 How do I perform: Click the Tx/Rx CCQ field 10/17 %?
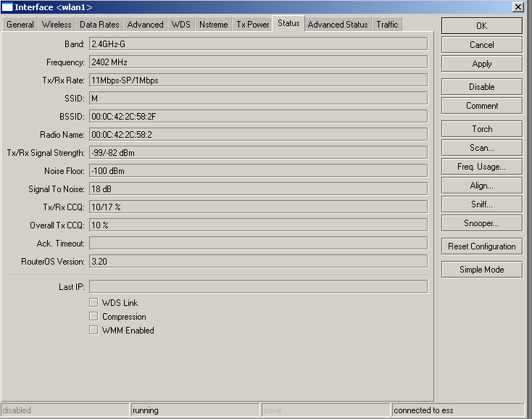click(258, 207)
